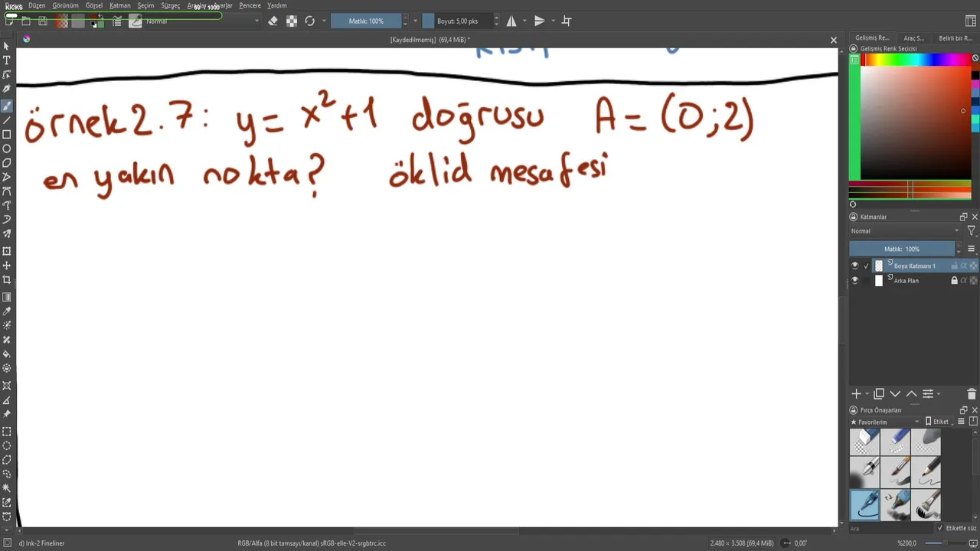Toggle visibility of Boya Katmanı 1 layer
The width and height of the screenshot is (980, 551).
(855, 266)
